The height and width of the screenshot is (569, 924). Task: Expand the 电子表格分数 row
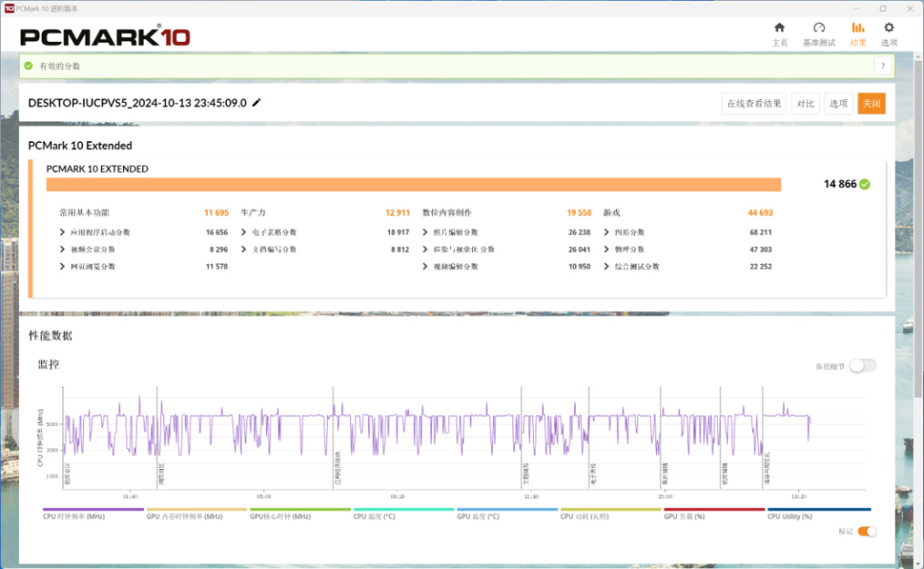325,233
